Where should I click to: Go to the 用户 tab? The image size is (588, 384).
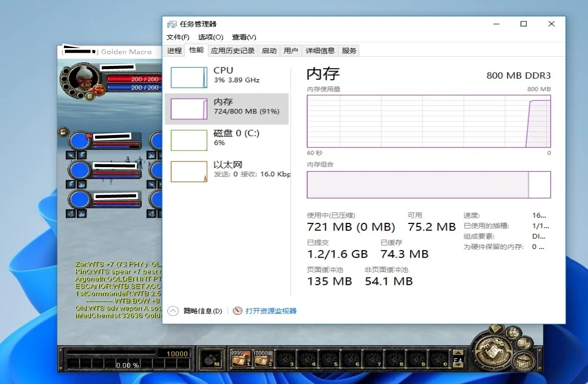click(290, 51)
